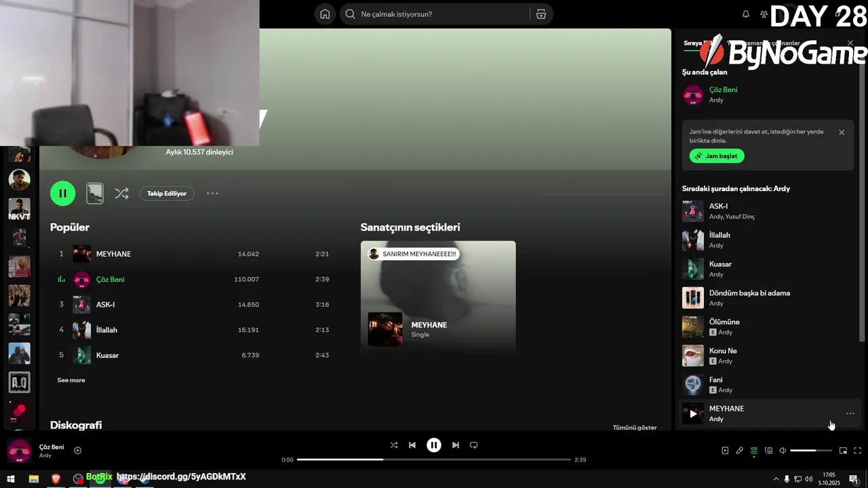This screenshot has height=488, width=868.
Task: Launch File Explorer from the taskbar
Action: 33,479
